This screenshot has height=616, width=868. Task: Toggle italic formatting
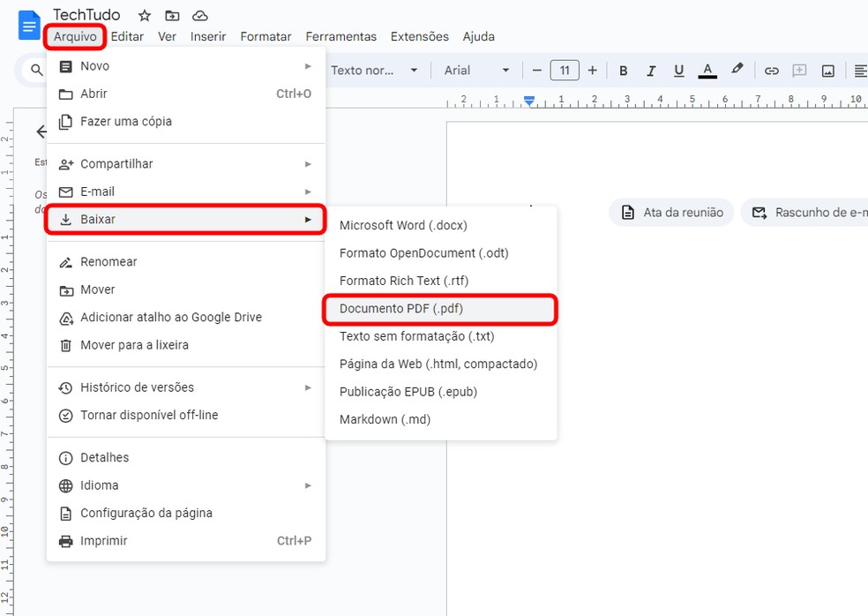click(650, 70)
